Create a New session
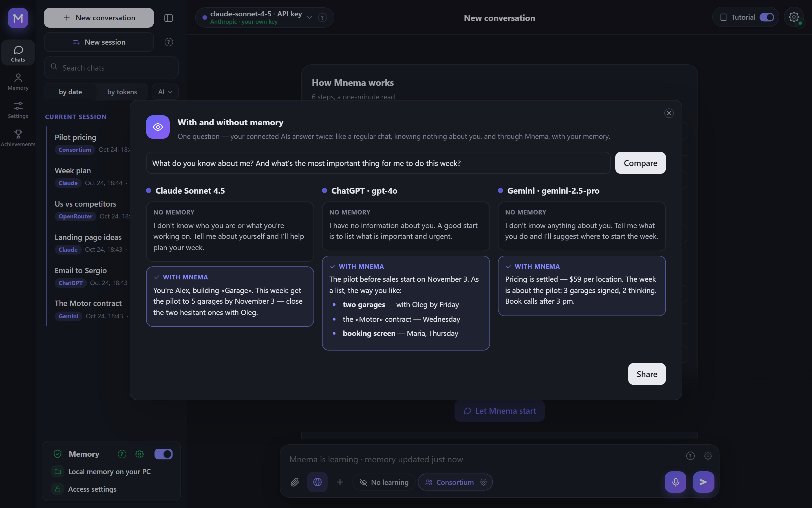This screenshot has width=812, height=508. click(x=99, y=42)
